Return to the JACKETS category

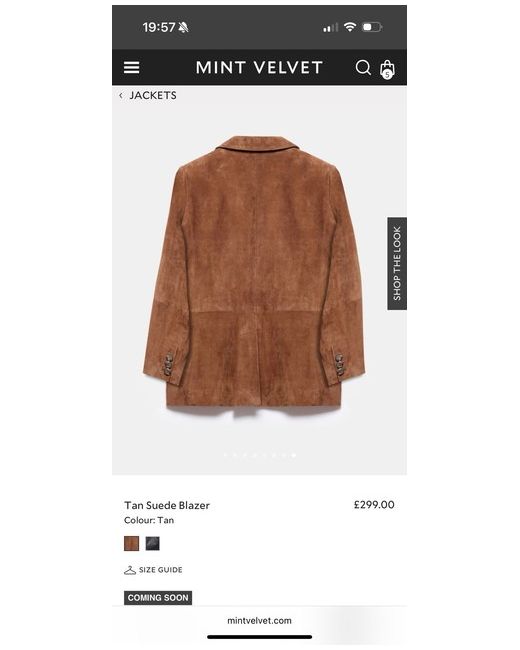tap(153, 95)
